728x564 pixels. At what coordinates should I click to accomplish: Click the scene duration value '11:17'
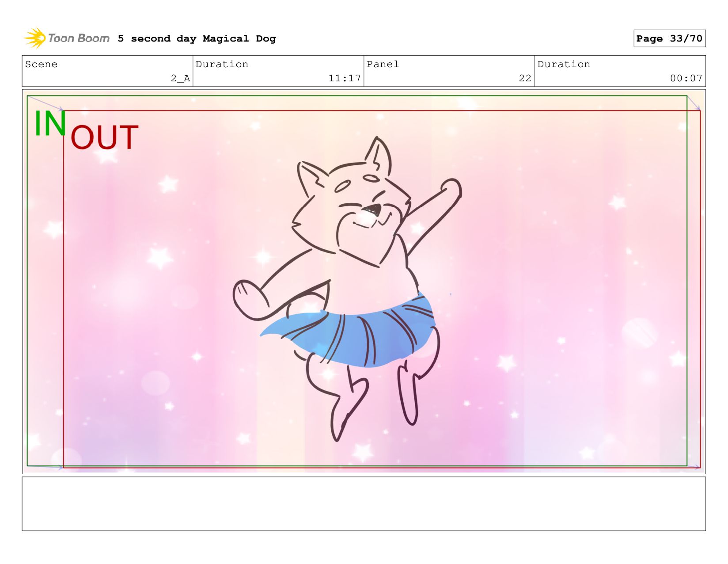pyautogui.click(x=345, y=78)
